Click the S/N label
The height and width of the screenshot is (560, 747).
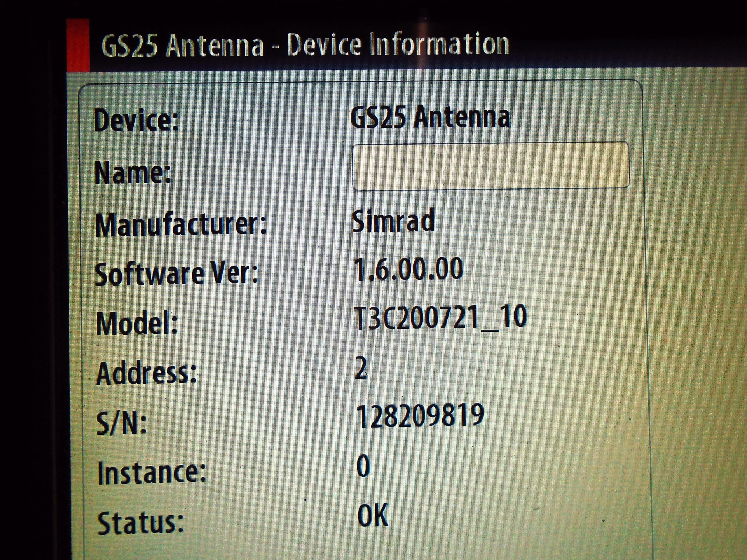point(122,423)
